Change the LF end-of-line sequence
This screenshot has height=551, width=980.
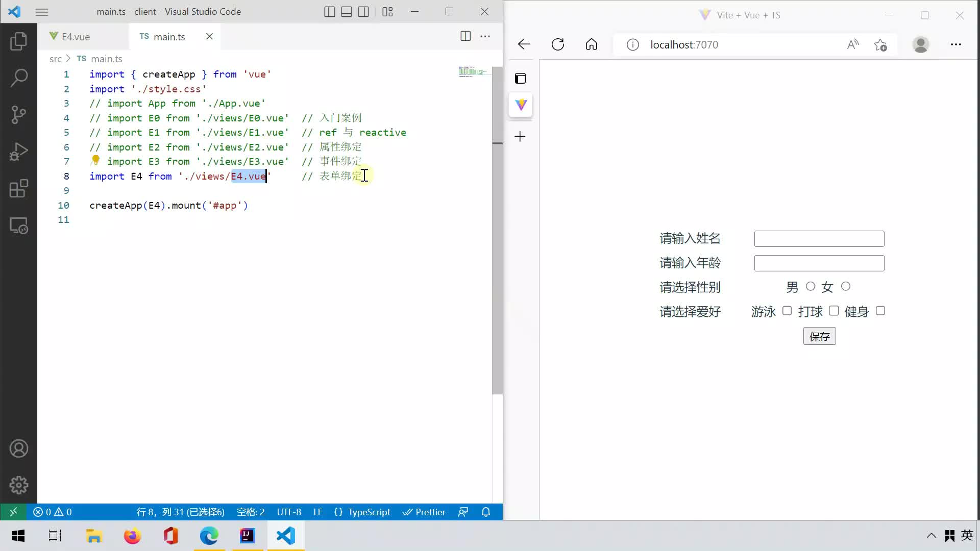click(x=317, y=512)
